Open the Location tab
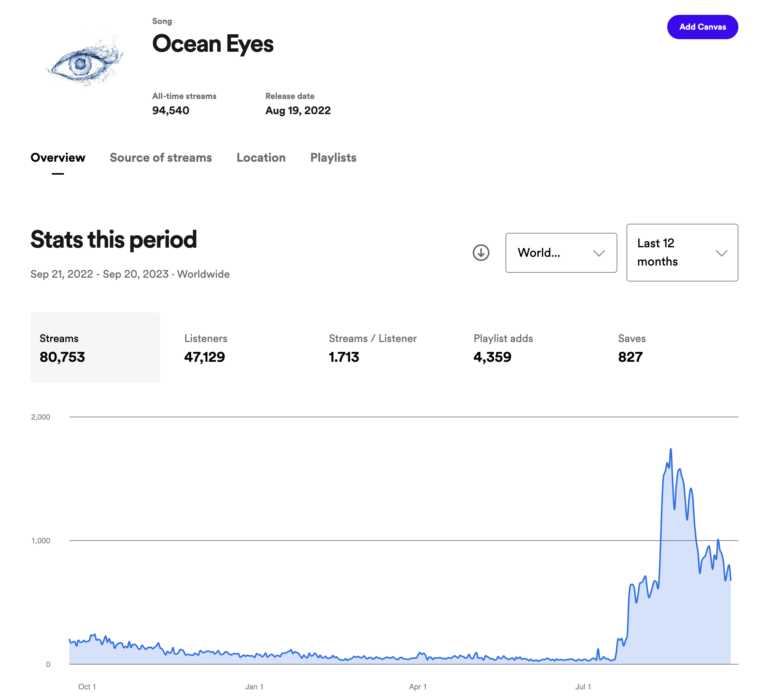 click(x=261, y=157)
